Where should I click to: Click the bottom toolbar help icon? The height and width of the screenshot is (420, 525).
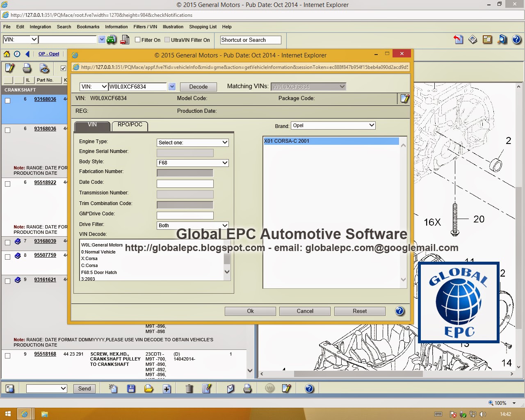tap(309, 388)
